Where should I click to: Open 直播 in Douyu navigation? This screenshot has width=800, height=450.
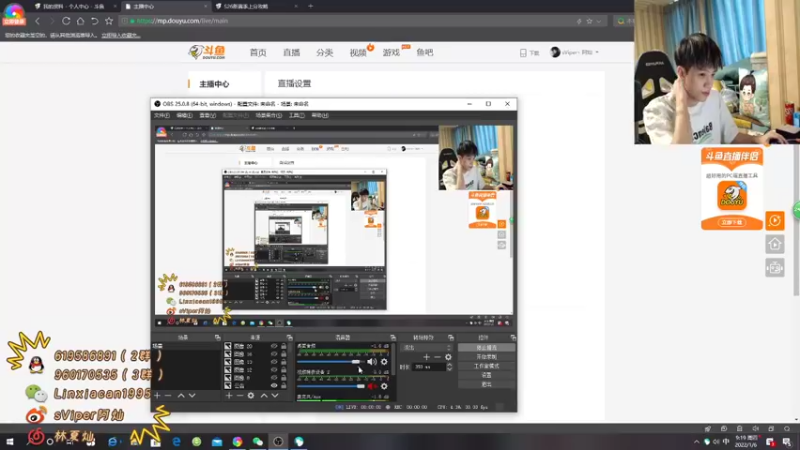tap(291, 53)
